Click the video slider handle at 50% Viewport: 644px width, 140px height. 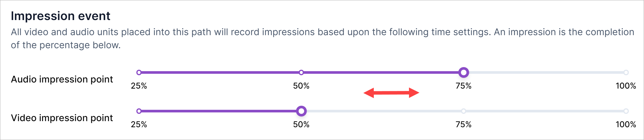(x=301, y=111)
